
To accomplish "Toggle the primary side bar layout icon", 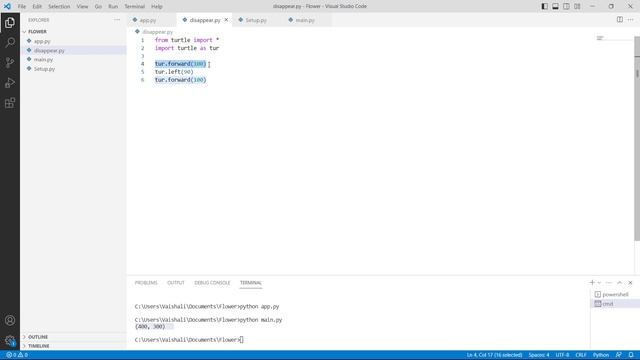I will (x=544, y=6).
